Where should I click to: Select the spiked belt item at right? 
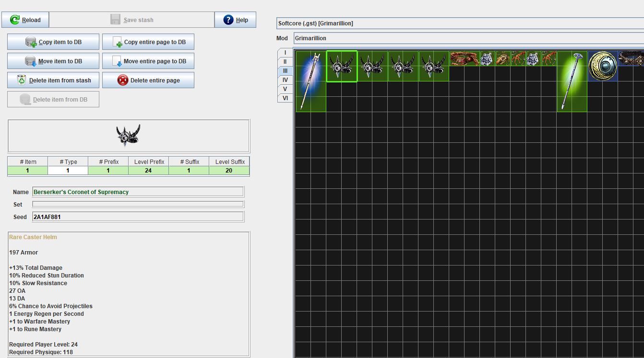631,58
